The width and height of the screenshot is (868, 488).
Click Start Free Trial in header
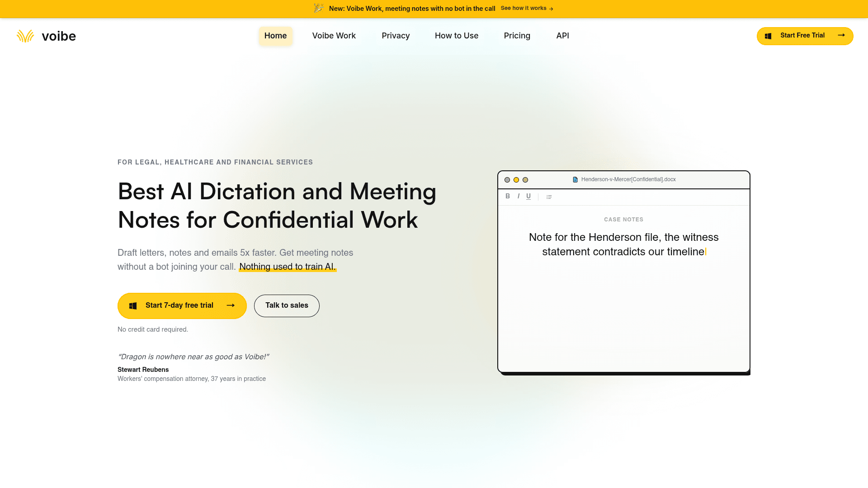805,36
